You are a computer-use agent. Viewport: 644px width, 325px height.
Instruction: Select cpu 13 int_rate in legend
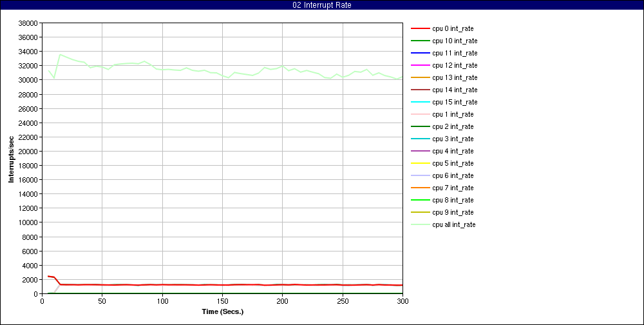point(455,77)
